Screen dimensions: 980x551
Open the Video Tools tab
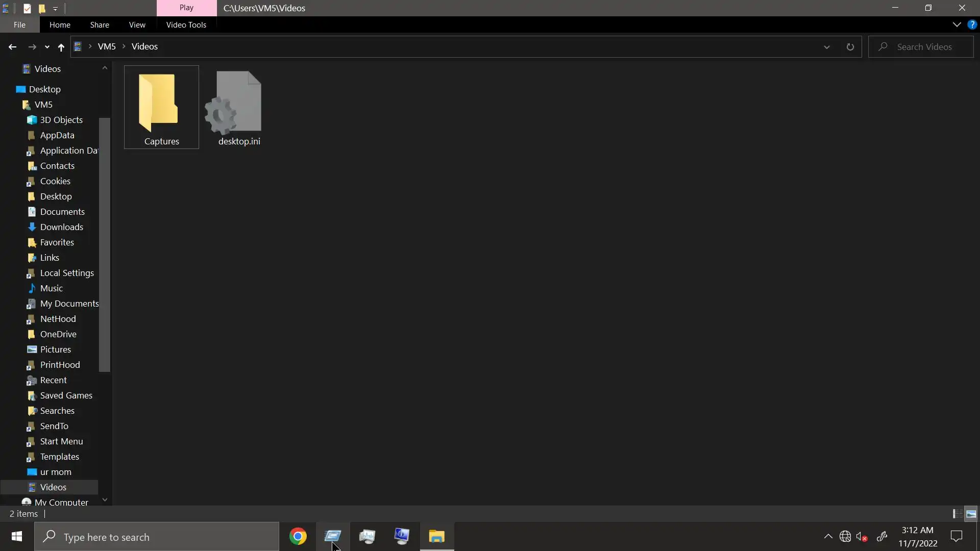click(186, 24)
